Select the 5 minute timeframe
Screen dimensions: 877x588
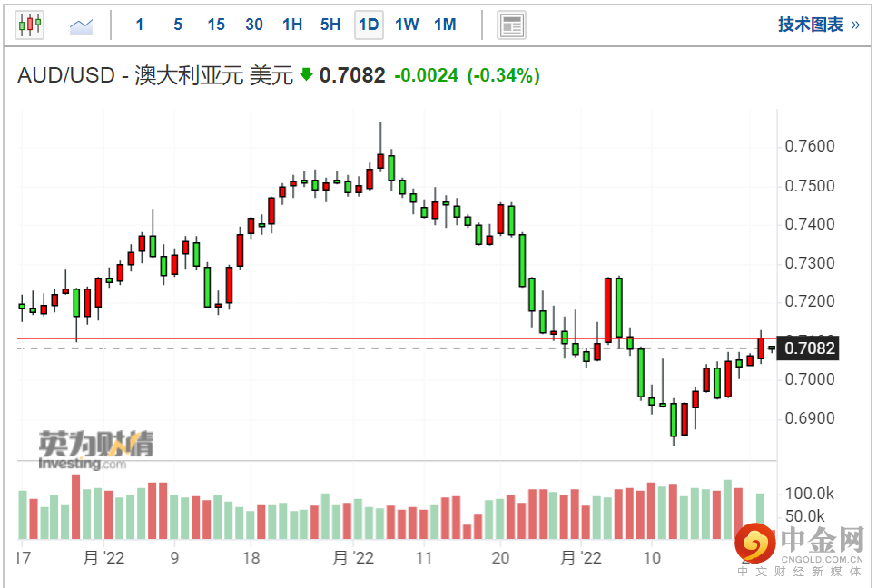tap(178, 24)
